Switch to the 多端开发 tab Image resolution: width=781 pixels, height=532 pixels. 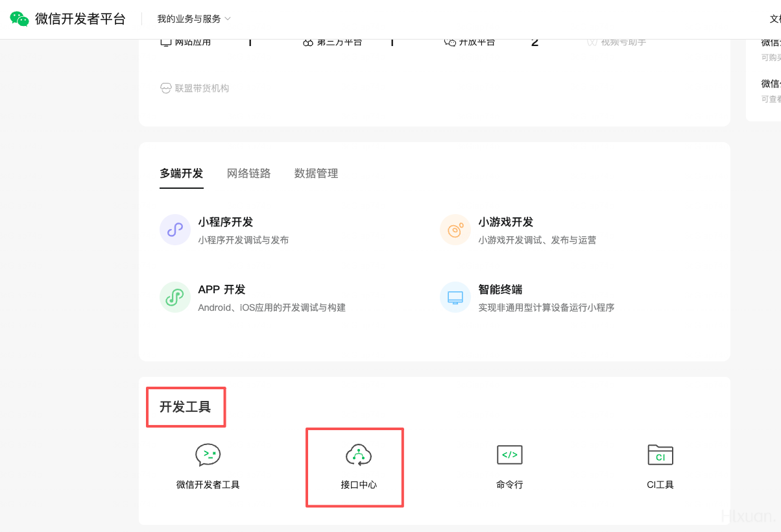coord(182,174)
